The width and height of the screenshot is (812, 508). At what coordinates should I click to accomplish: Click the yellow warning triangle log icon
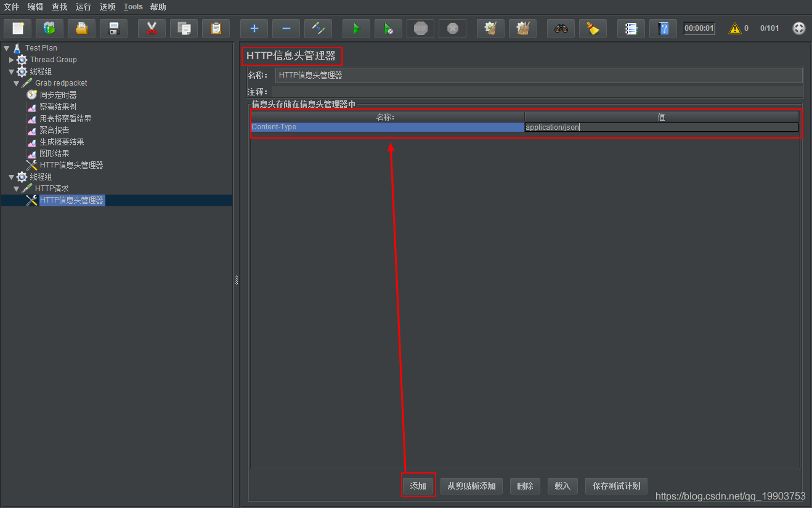tap(734, 28)
